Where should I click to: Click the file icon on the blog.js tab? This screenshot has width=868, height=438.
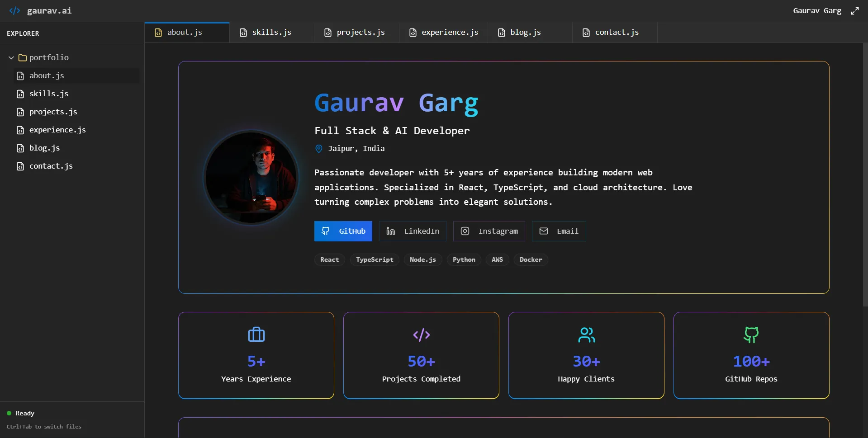501,33
